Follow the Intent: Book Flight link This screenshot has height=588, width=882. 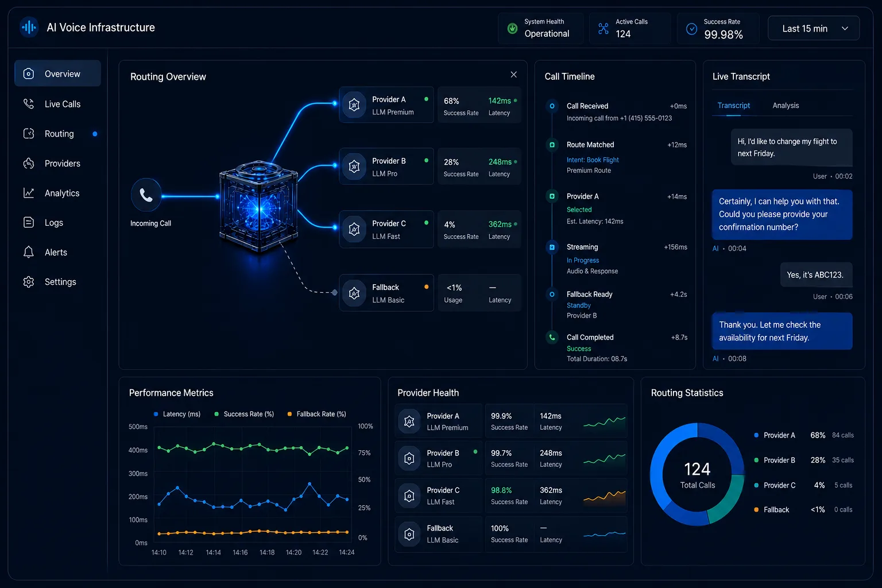(593, 160)
